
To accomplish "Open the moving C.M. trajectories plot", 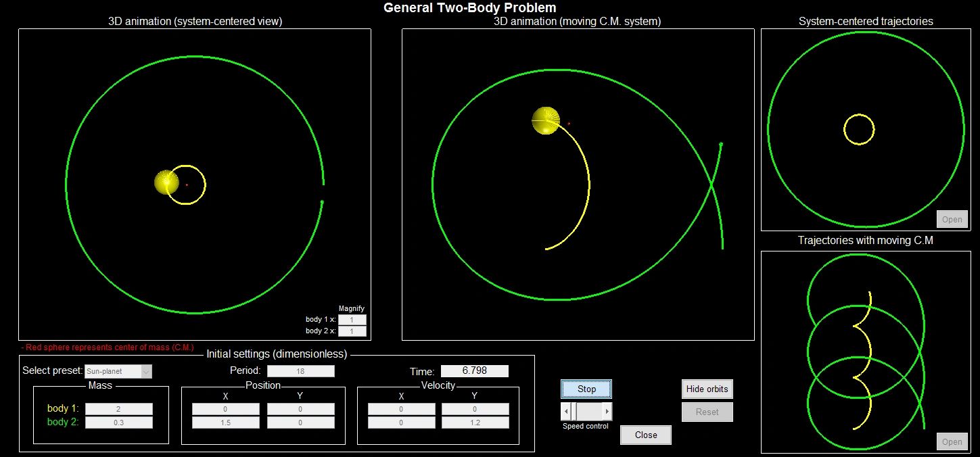I will 952,441.
